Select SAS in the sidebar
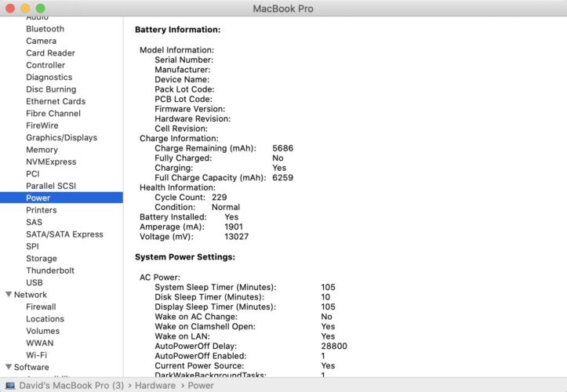The width and height of the screenshot is (567, 392). coord(34,223)
